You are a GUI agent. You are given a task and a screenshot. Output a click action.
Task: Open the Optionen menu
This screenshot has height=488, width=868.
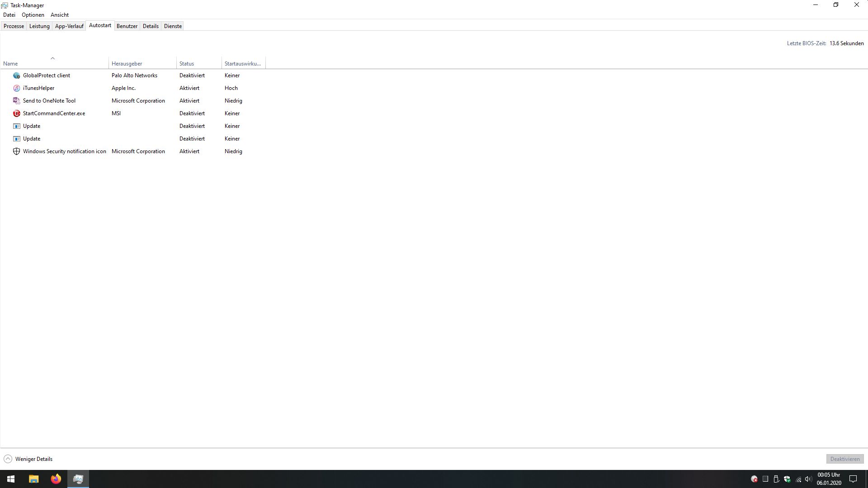pyautogui.click(x=33, y=15)
